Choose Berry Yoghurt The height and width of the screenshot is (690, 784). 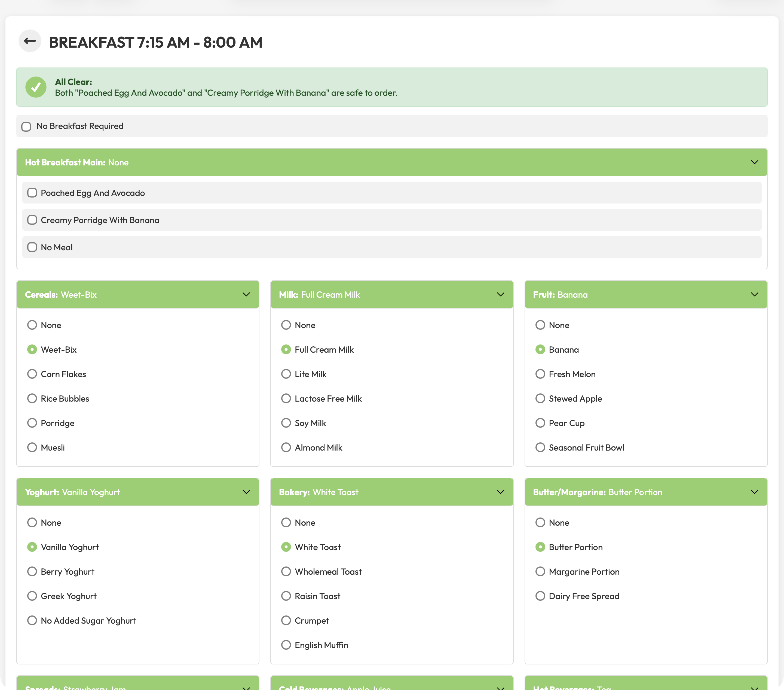tap(32, 572)
